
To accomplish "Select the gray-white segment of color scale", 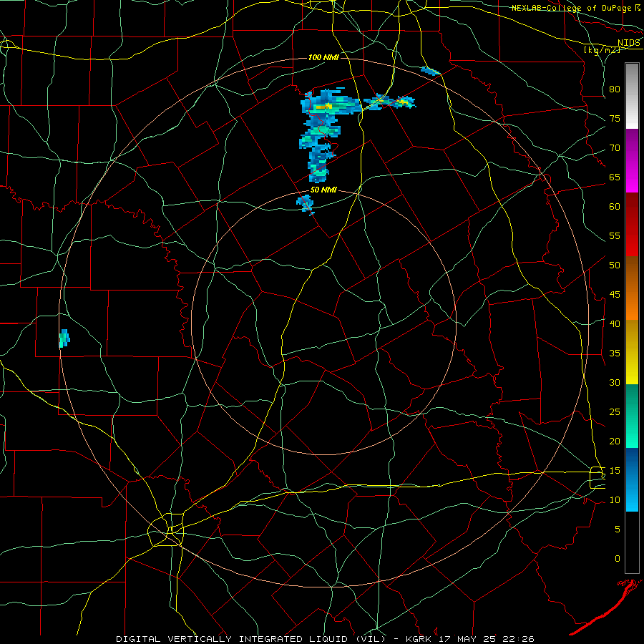I will click(632, 96).
